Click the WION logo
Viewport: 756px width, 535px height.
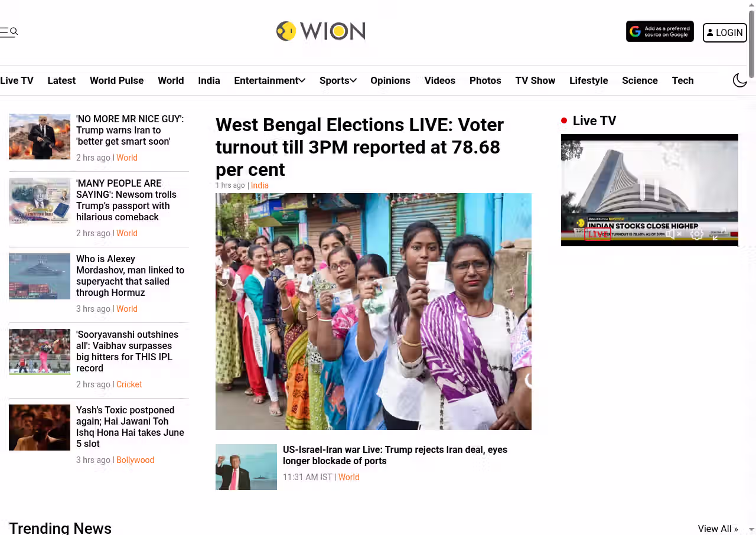tap(321, 31)
